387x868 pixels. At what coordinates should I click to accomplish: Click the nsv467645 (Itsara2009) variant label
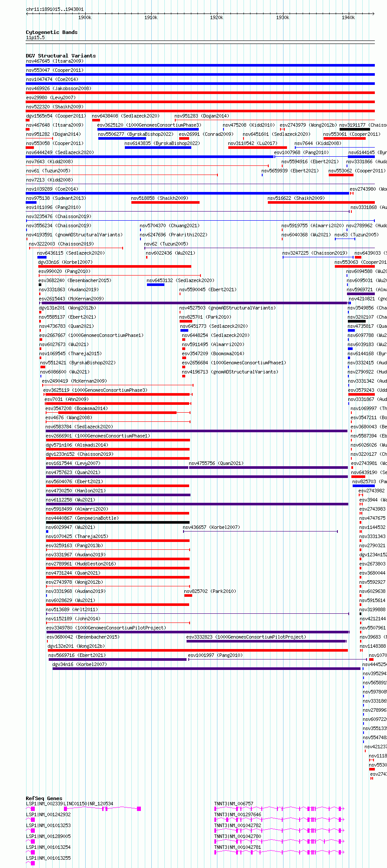[x=54, y=61]
